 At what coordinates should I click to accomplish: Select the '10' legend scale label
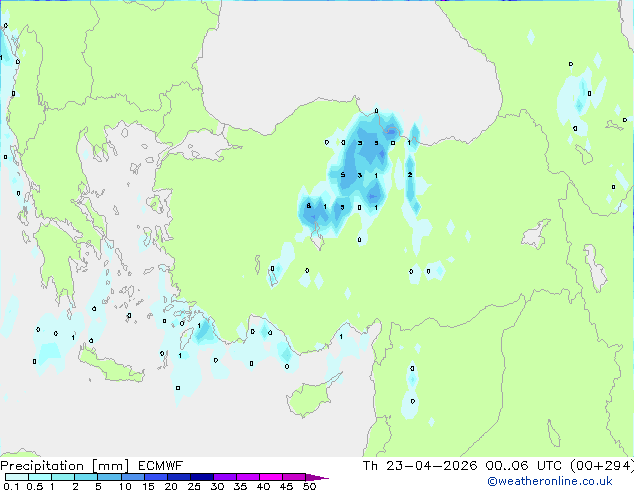(x=125, y=486)
